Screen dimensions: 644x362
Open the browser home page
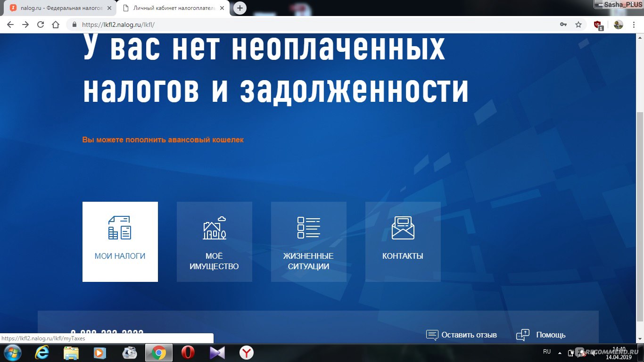click(56, 25)
